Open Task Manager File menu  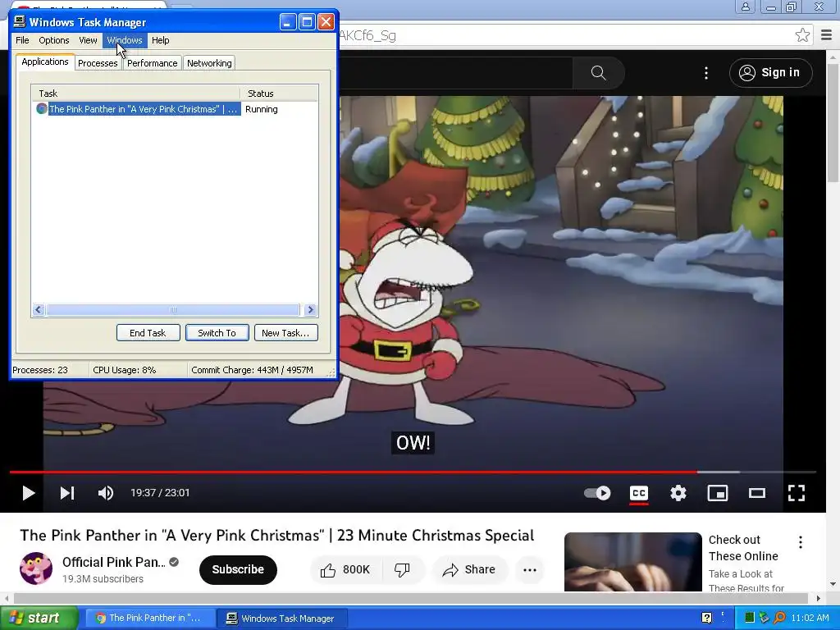pos(22,40)
